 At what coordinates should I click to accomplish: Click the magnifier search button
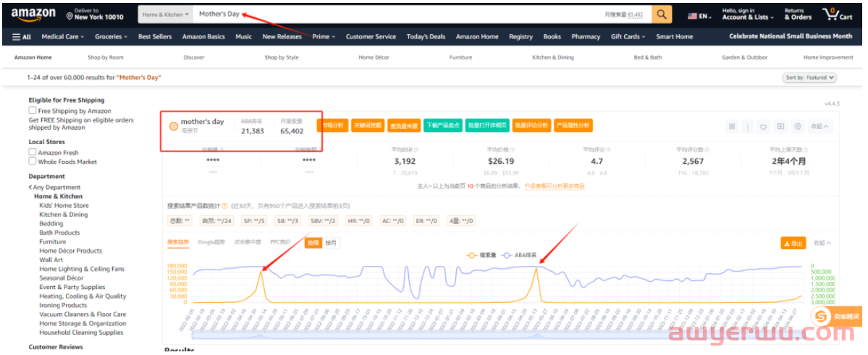(662, 14)
